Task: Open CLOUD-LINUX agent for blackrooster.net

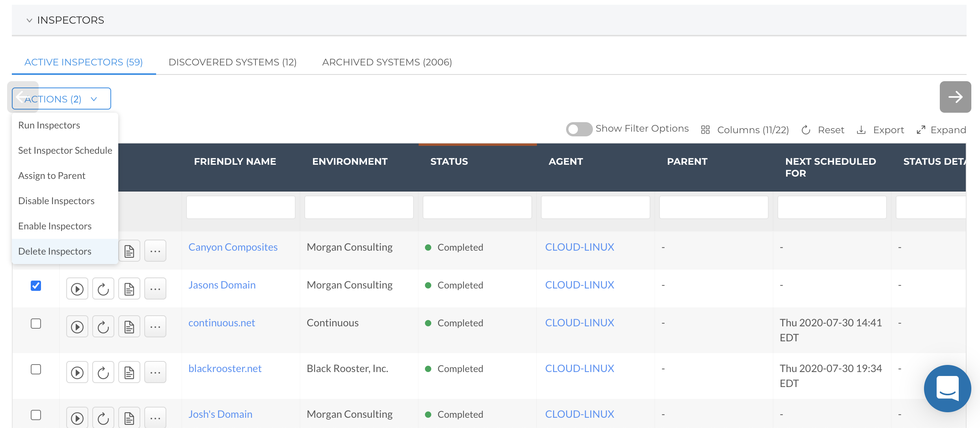Action: click(x=579, y=368)
